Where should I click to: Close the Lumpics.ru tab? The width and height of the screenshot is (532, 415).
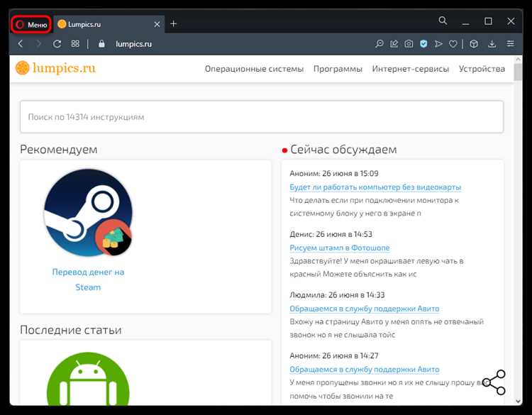pyautogui.click(x=157, y=24)
